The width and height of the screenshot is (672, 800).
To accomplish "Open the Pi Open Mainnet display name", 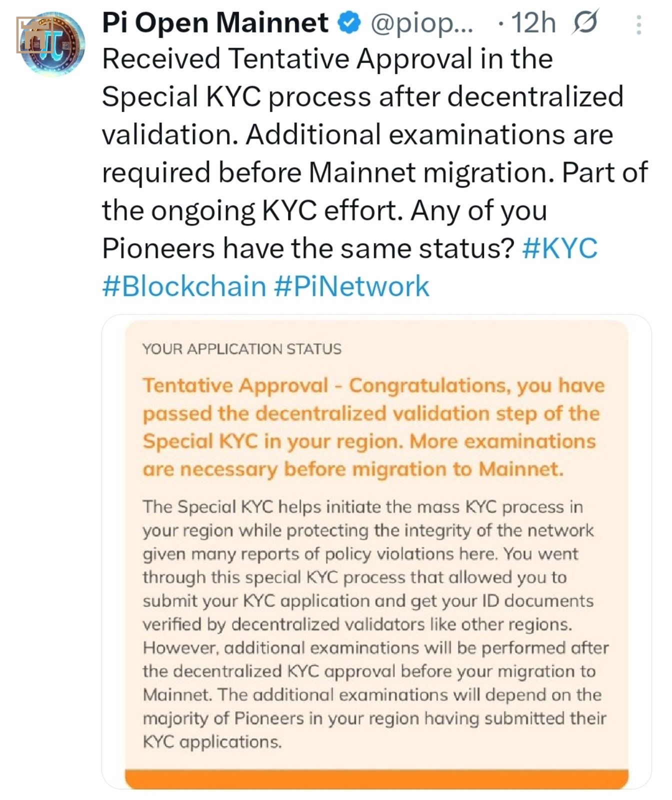I will point(215,23).
